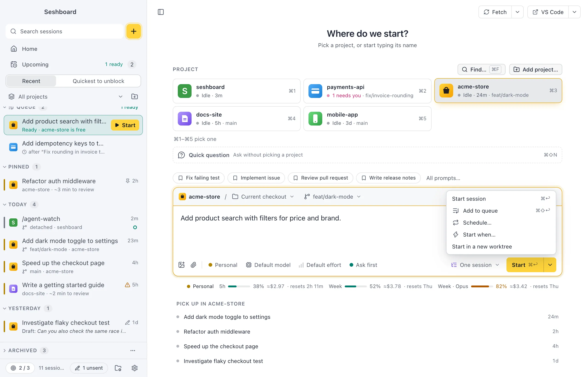This screenshot has height=377, width=588.
Task: Click the Add project... button
Action: click(535, 69)
